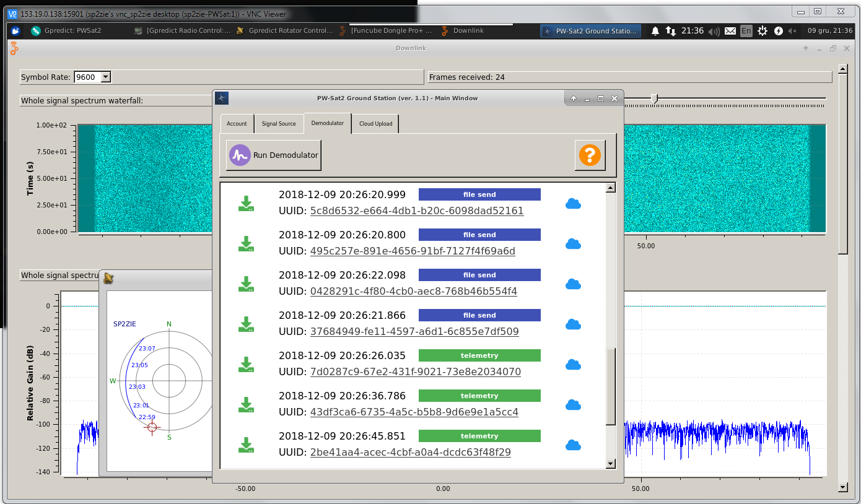Click the cloud icon for the 20:26:22.098 frame
The width and height of the screenshot is (861, 504).
click(573, 284)
